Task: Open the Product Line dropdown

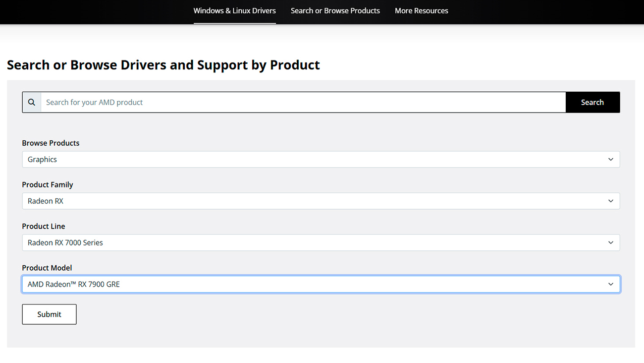Action: [321, 242]
